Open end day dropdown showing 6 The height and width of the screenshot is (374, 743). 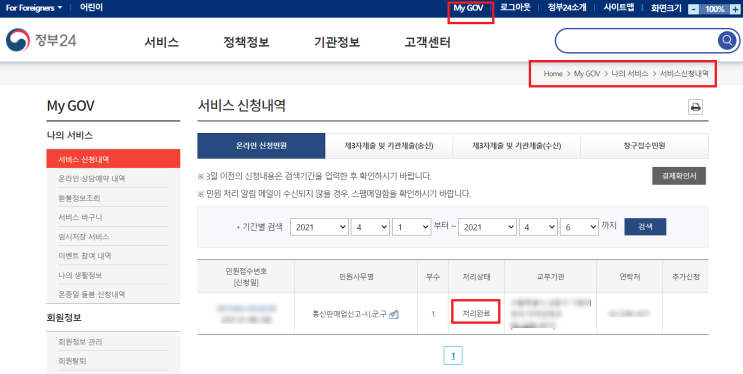tap(579, 227)
